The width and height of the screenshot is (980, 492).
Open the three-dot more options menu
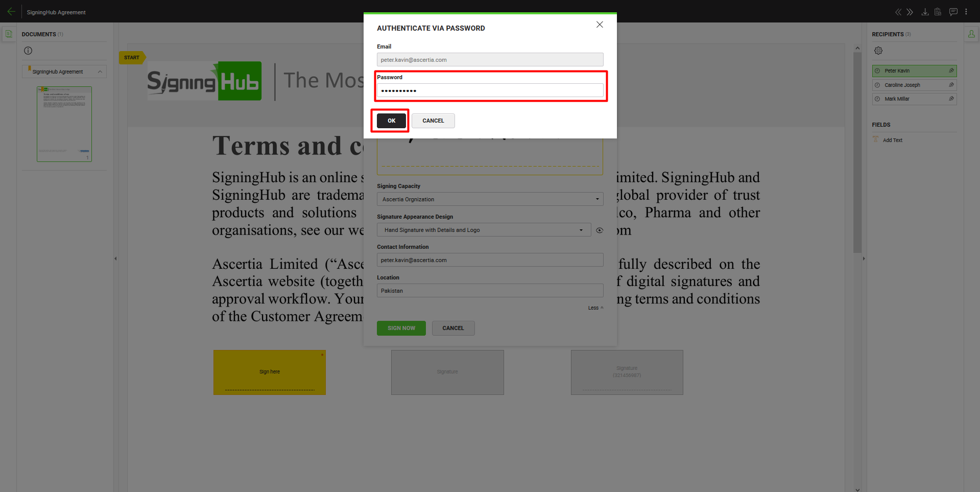966,12
